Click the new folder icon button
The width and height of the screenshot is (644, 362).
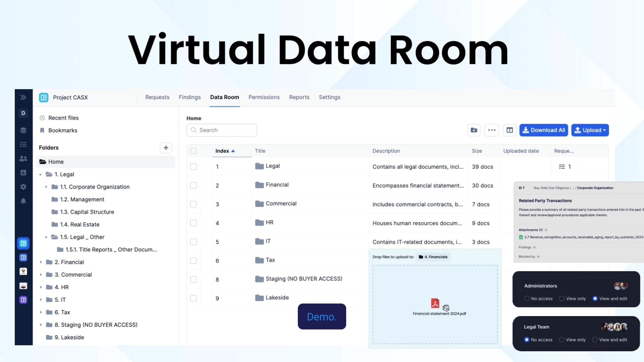pyautogui.click(x=474, y=130)
